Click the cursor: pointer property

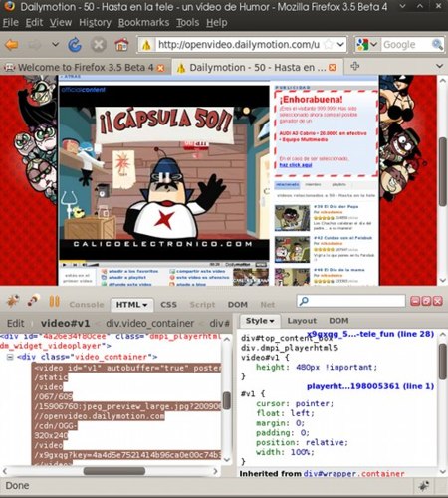point(295,403)
